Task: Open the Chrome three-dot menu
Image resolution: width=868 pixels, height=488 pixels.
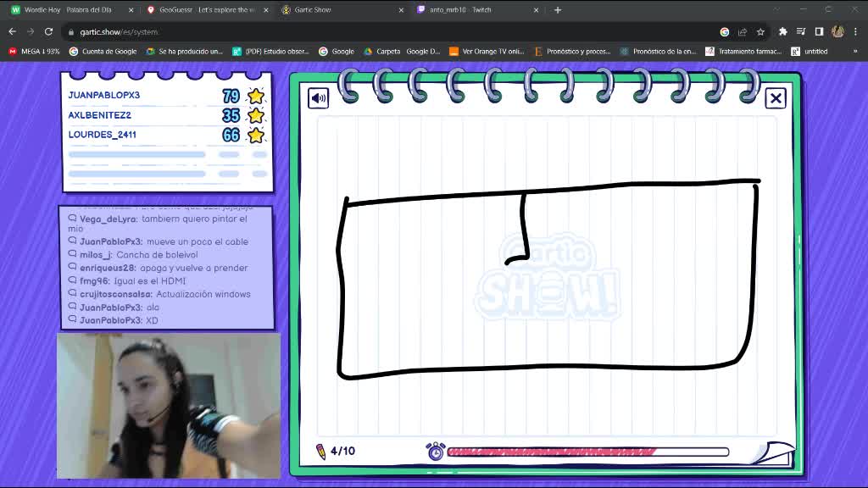Action: 856,32
